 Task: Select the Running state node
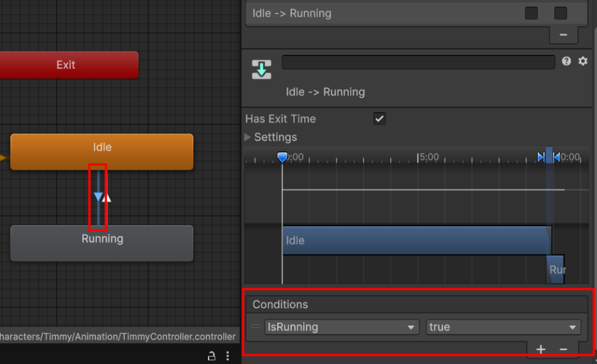tap(102, 244)
